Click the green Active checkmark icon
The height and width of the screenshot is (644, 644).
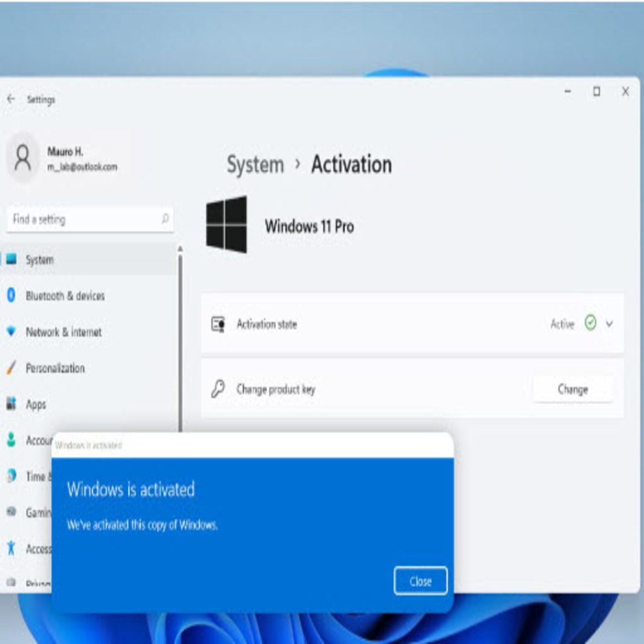[590, 323]
